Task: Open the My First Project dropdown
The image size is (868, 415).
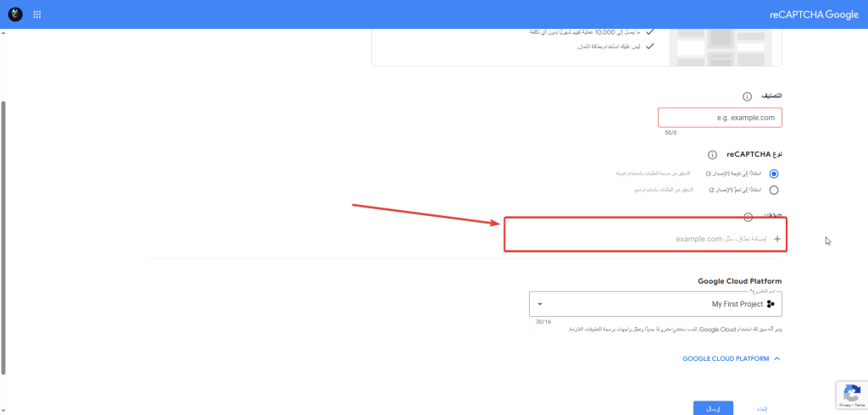Action: (653, 304)
